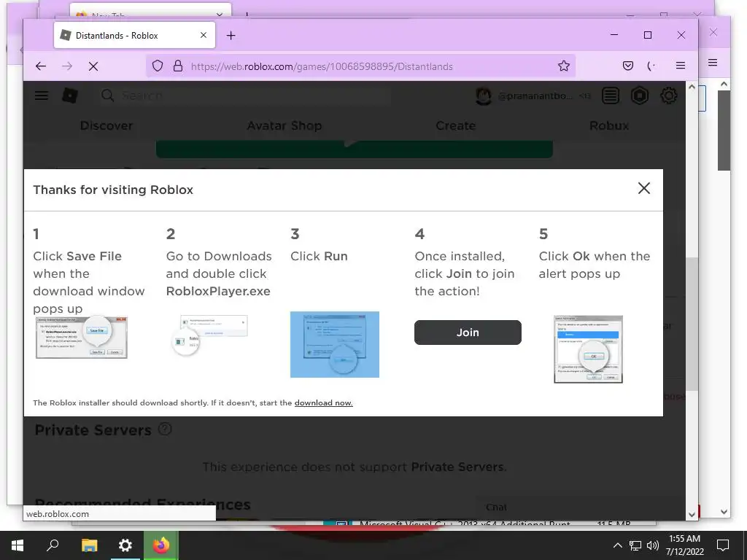This screenshot has height=560, width=747.
Task: Click the Join button in step 4
Action: coord(468,332)
